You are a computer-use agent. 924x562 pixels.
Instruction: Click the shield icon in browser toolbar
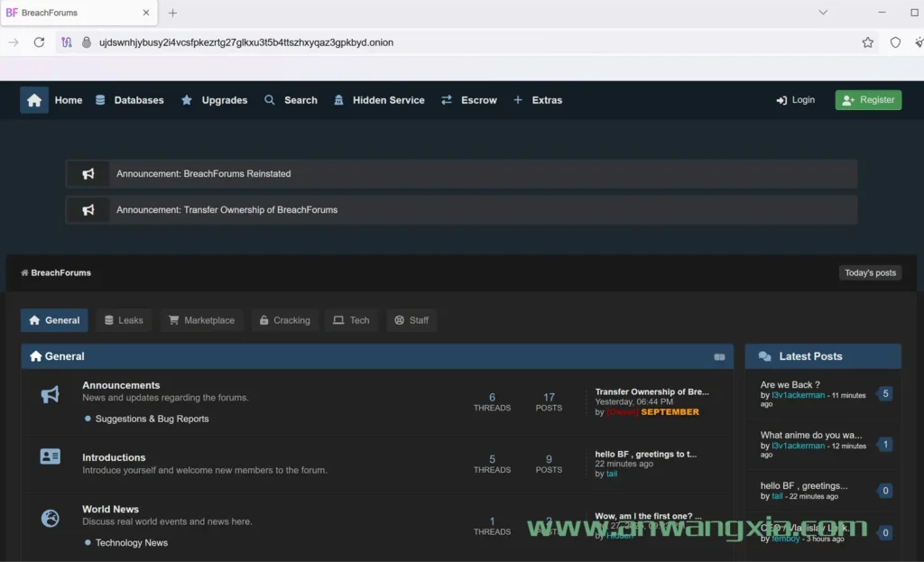(895, 42)
